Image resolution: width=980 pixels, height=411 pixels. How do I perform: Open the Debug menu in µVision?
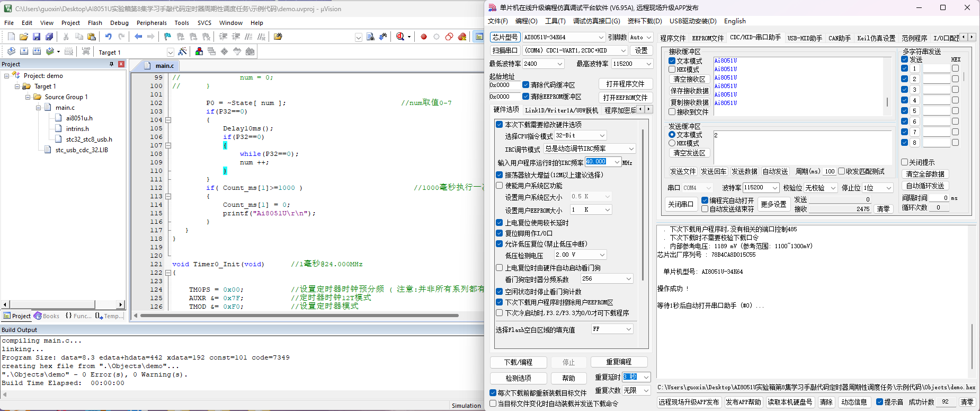click(119, 23)
